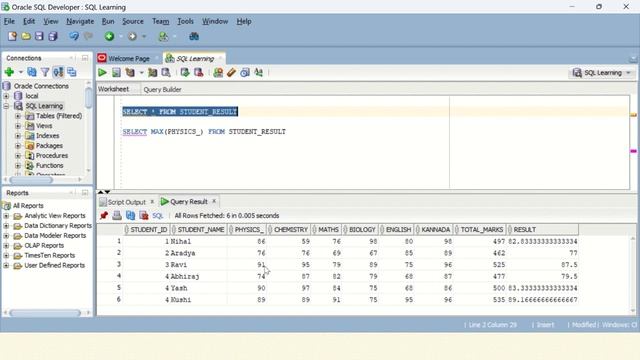Screen dimensions: 640x360
Task: Sort by the TOTAL_MARKS column header
Action: 481,229
